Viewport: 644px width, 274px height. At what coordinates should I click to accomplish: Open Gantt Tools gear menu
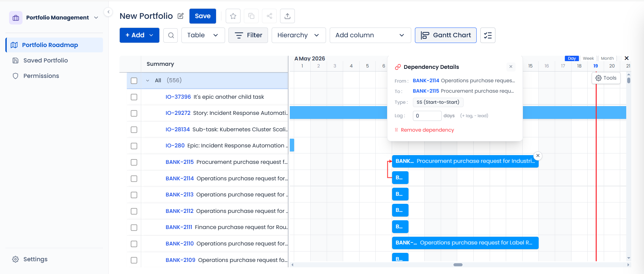606,78
